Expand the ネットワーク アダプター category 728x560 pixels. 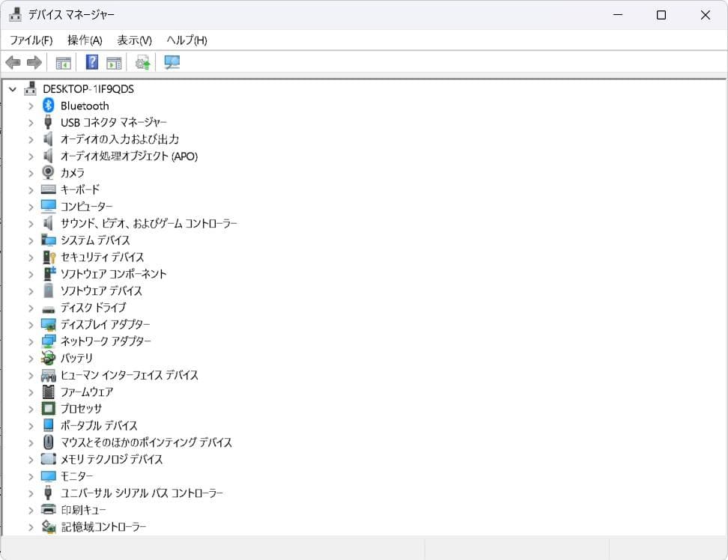pos(31,341)
